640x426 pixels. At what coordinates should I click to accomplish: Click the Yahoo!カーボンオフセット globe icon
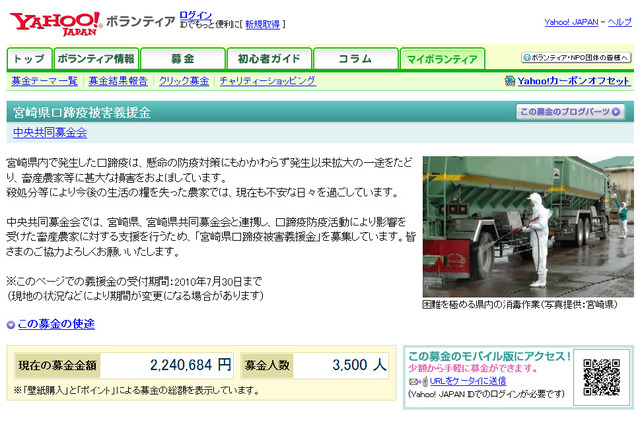509,81
